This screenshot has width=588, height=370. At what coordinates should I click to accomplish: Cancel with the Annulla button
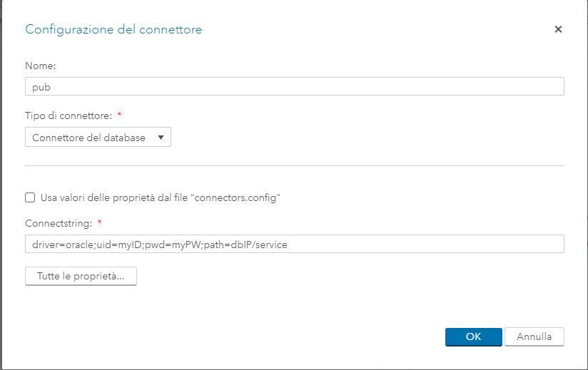(x=534, y=336)
